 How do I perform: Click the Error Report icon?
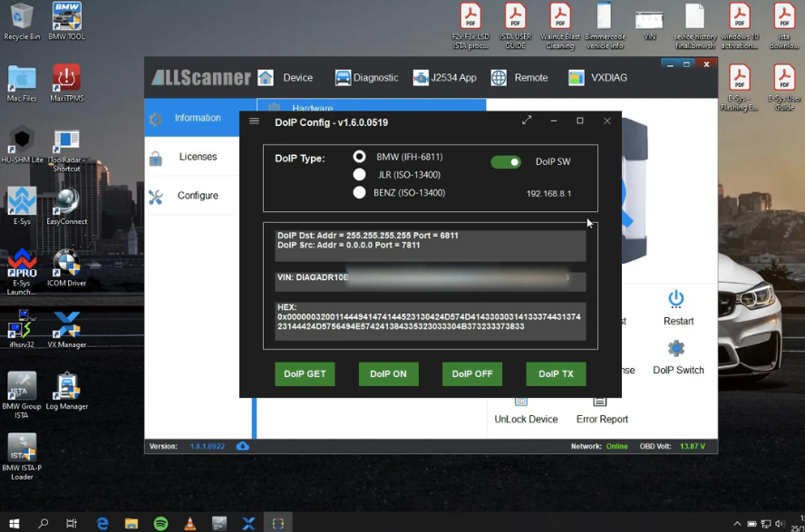pyautogui.click(x=599, y=401)
